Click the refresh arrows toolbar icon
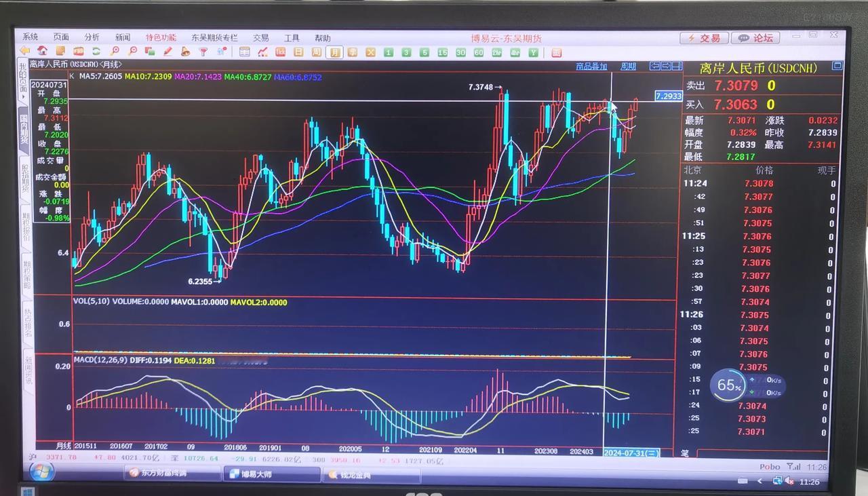868x496 pixels. click(x=96, y=51)
